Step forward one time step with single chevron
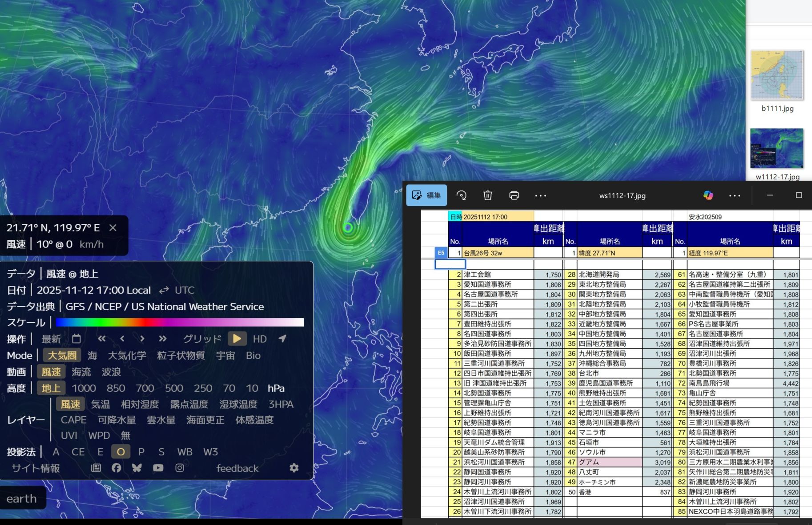Screen dimensions: 812x525 click(x=142, y=339)
